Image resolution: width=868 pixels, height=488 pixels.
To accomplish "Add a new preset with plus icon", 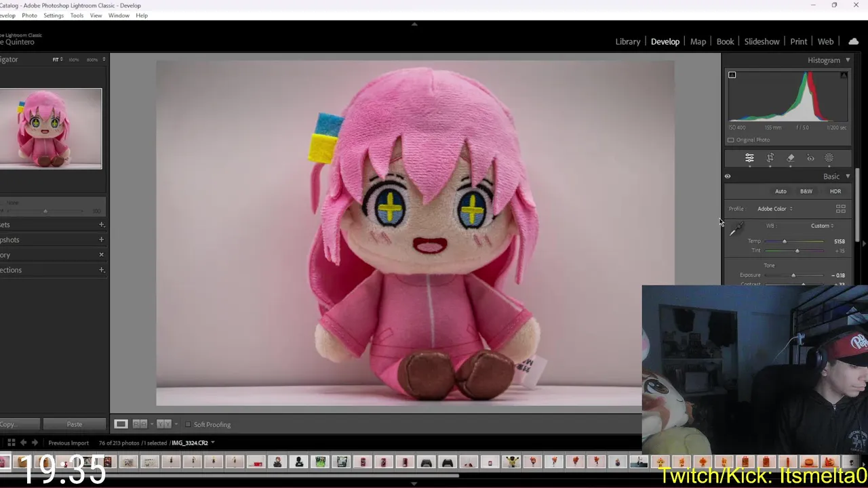I will pyautogui.click(x=102, y=224).
